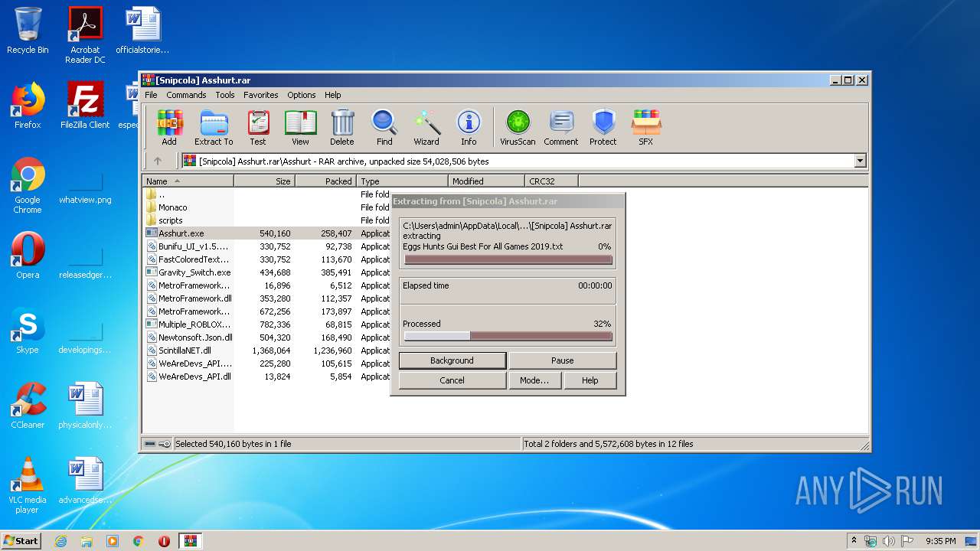Click the Extract To toolbar icon
This screenshot has height=551, width=980.
point(214,127)
